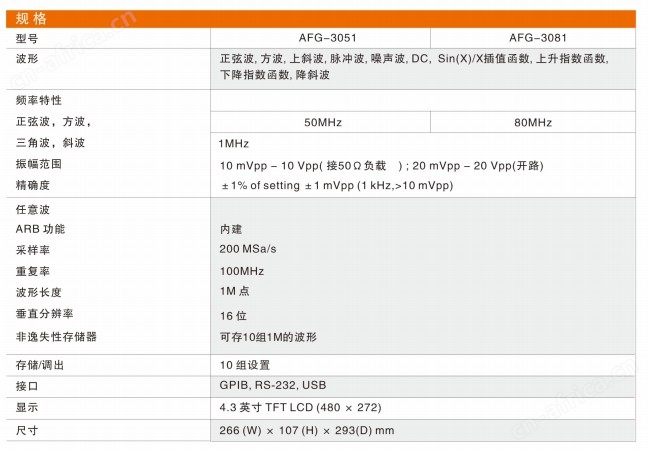
Task: Click the waveform line starting 正弦波, 方波
Action: click(414, 59)
